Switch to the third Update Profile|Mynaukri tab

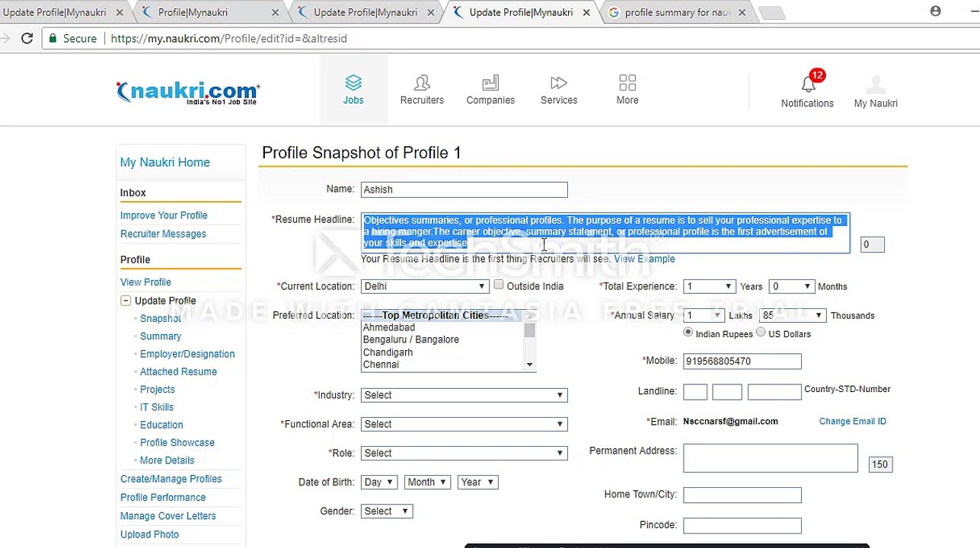click(x=521, y=12)
